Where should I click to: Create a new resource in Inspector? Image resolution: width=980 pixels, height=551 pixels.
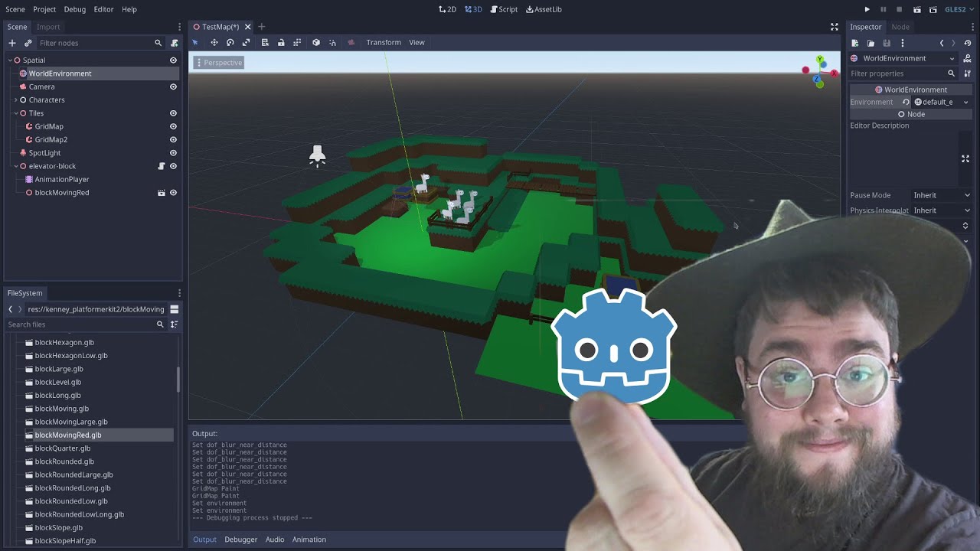[x=855, y=43]
